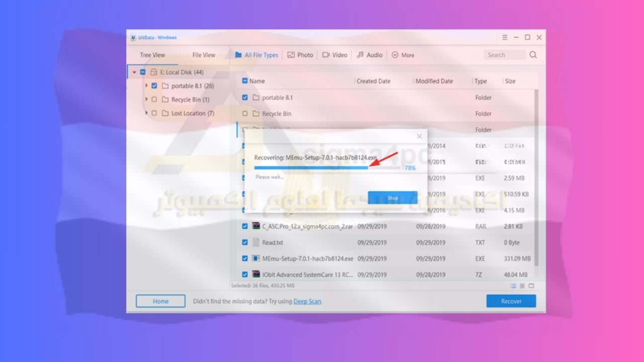
Task: Uncheck portable 8.1 in the tree
Action: (154, 86)
